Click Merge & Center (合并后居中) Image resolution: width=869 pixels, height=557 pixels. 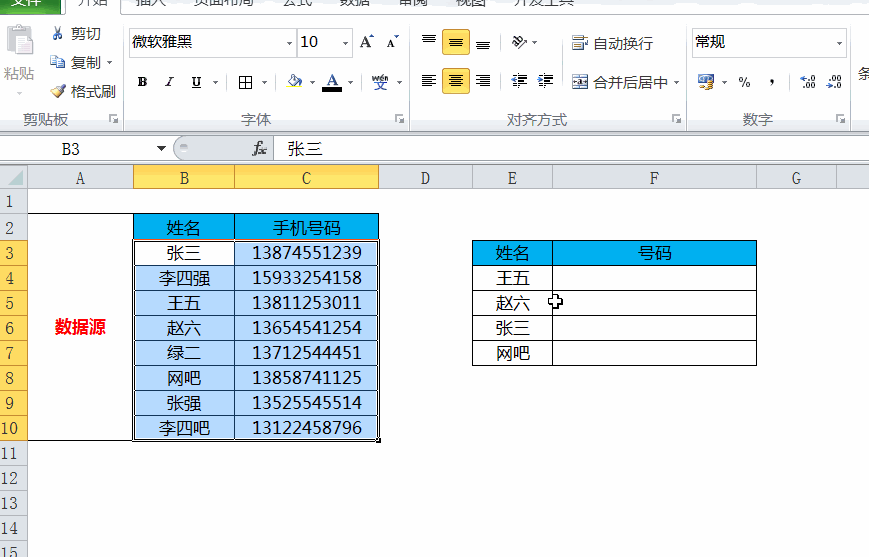(x=619, y=83)
